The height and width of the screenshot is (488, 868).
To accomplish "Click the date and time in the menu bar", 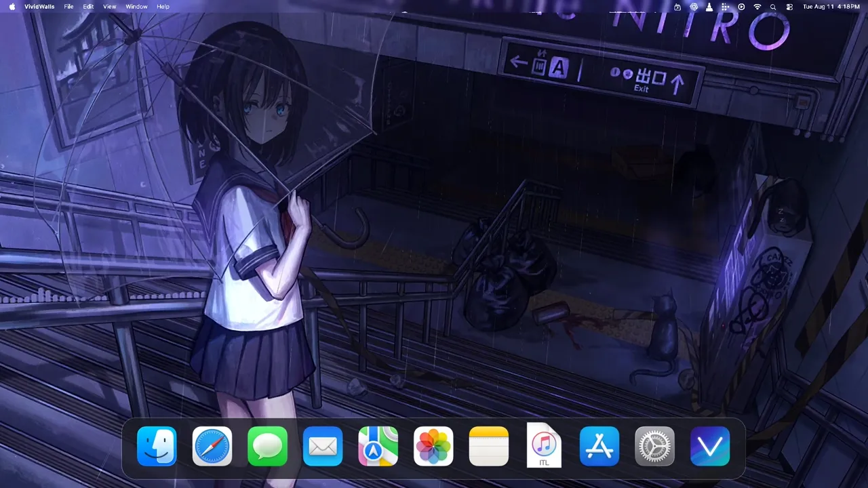I will tap(831, 6).
